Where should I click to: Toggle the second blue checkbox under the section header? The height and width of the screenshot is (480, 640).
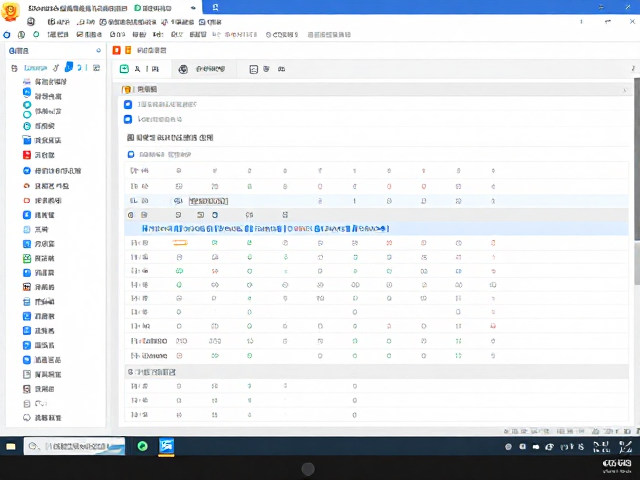pos(128,119)
